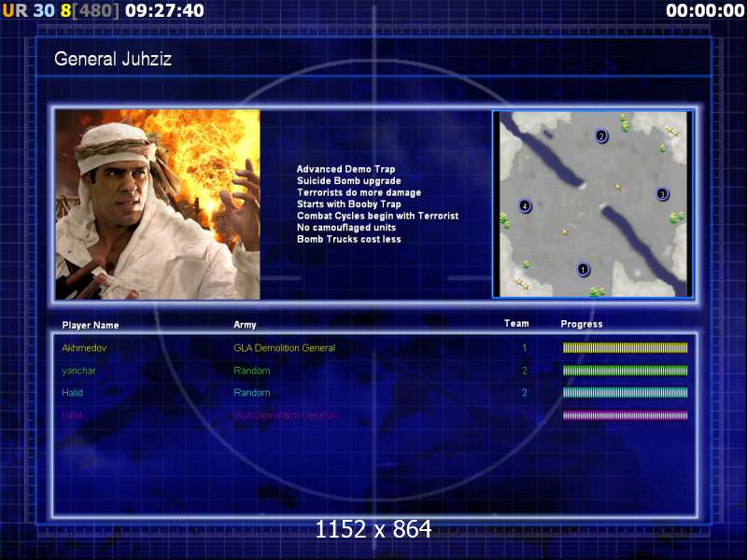The height and width of the screenshot is (560, 747).
Task: Click the yellow aircraft icon in minimap's bottom-left corner
Action: pyautogui.click(x=522, y=285)
